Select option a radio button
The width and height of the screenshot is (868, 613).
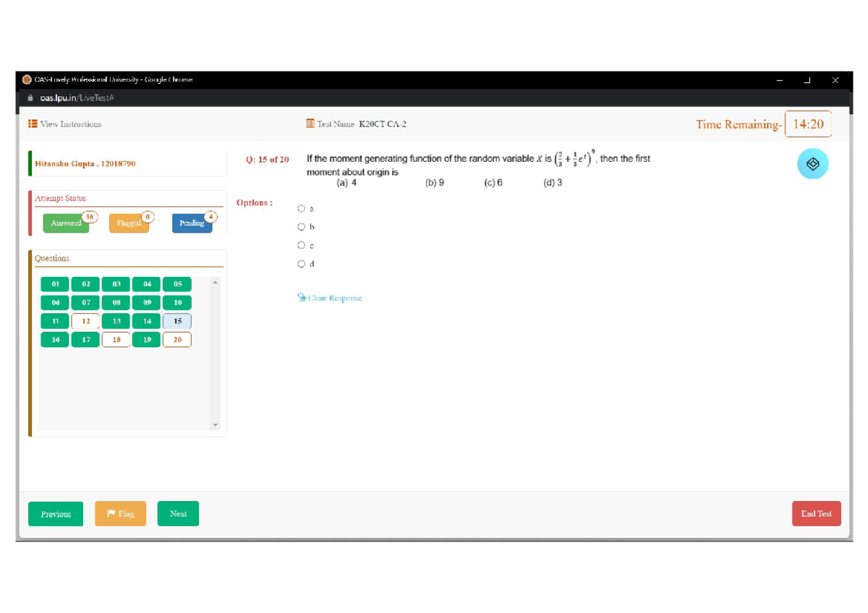(x=302, y=209)
